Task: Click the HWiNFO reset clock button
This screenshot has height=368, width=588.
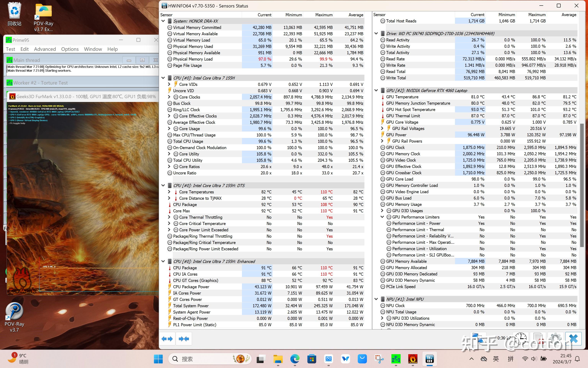Action: (521, 338)
